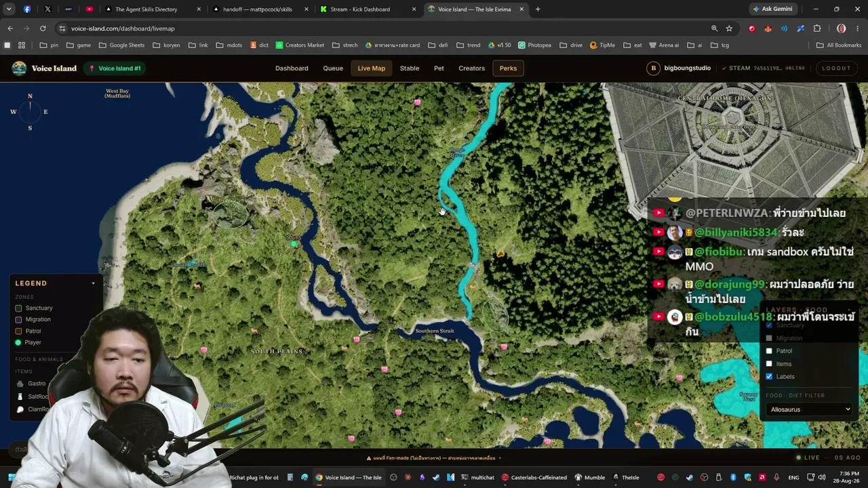The image size is (868, 488).
Task: Click the SOUTH PLAINS map label
Action: coord(277,351)
